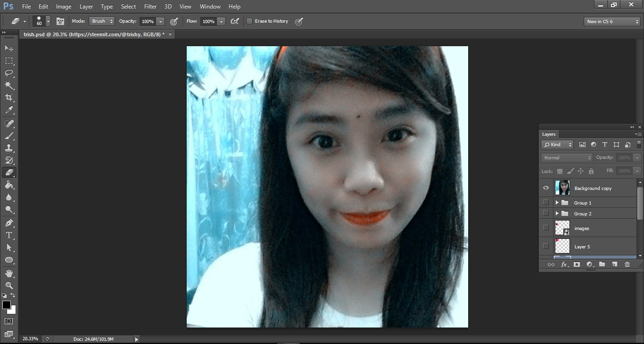Open the layer blend mode Normal dropdown
This screenshot has height=344, width=644.
click(567, 158)
